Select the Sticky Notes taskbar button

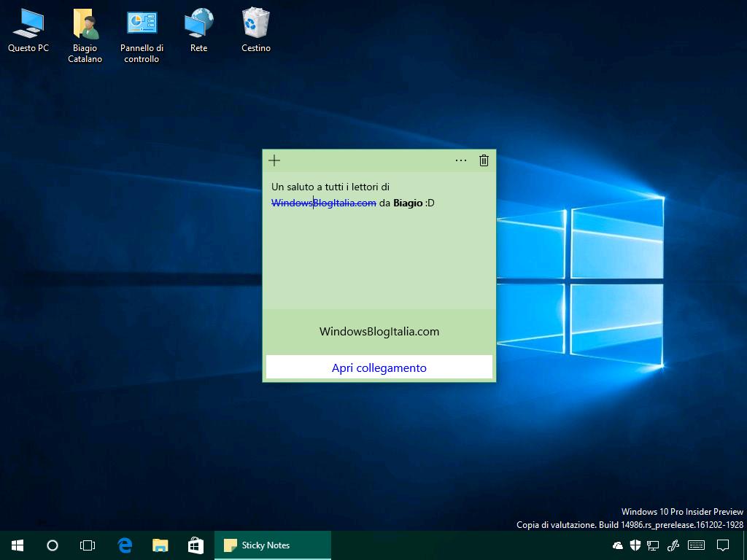pos(272,545)
